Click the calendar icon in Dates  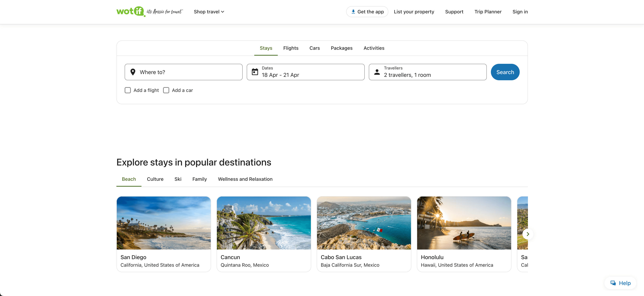point(255,72)
